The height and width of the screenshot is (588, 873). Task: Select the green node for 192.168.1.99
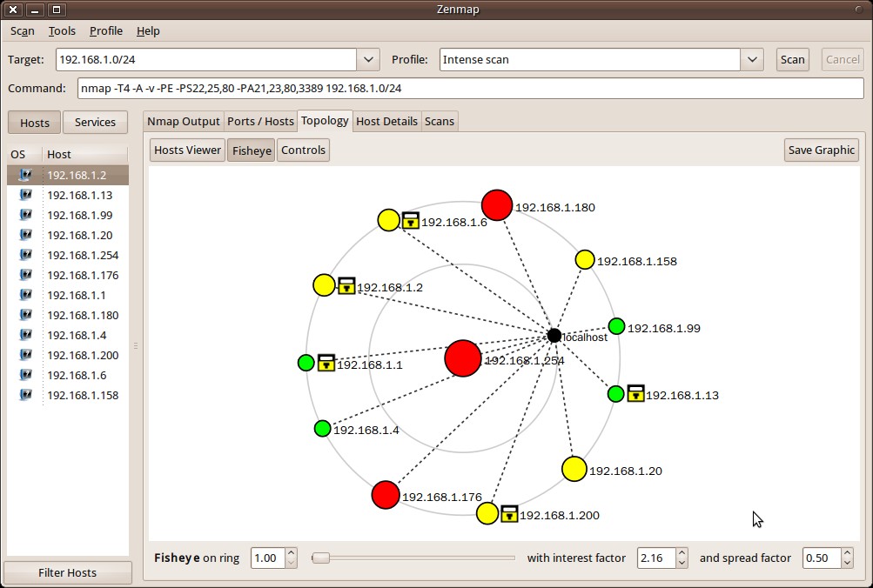(616, 326)
